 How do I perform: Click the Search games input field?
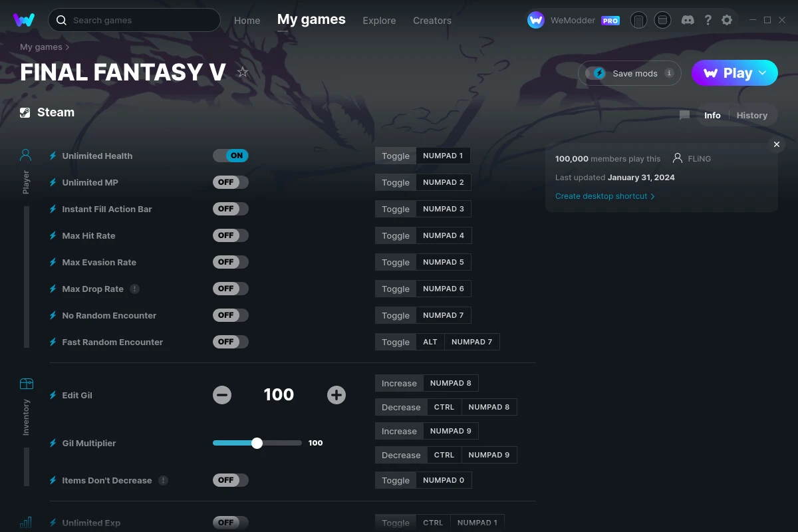point(134,20)
